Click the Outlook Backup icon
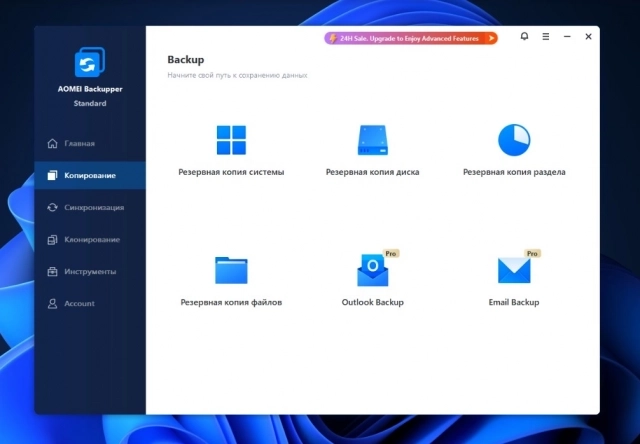The image size is (640, 444). point(372,270)
